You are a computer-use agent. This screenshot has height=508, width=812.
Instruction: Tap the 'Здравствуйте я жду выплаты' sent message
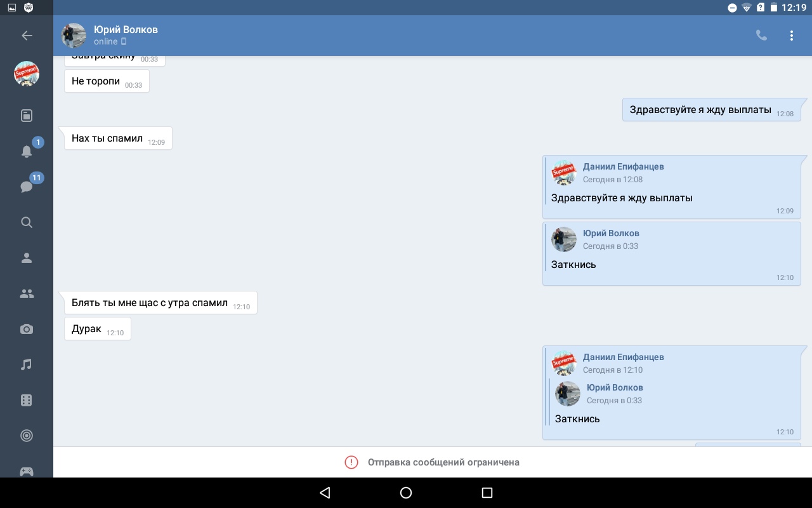coord(712,110)
